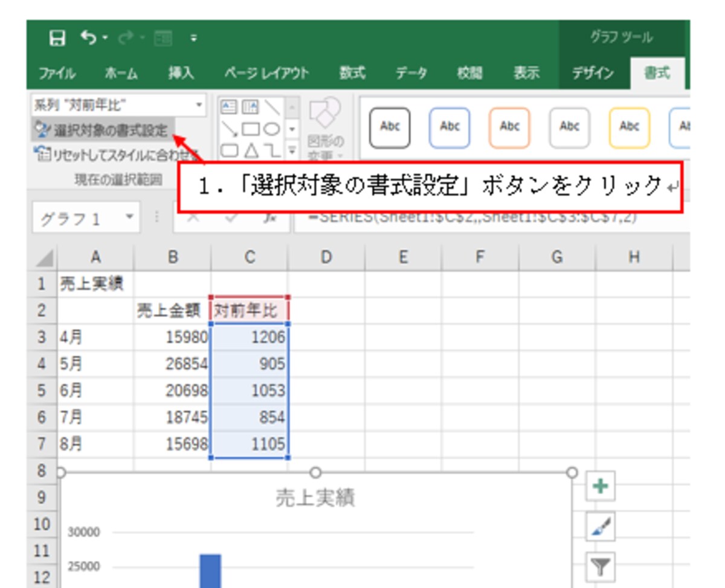Open the Name Box dropdown showing グラフ 1

(x=129, y=218)
